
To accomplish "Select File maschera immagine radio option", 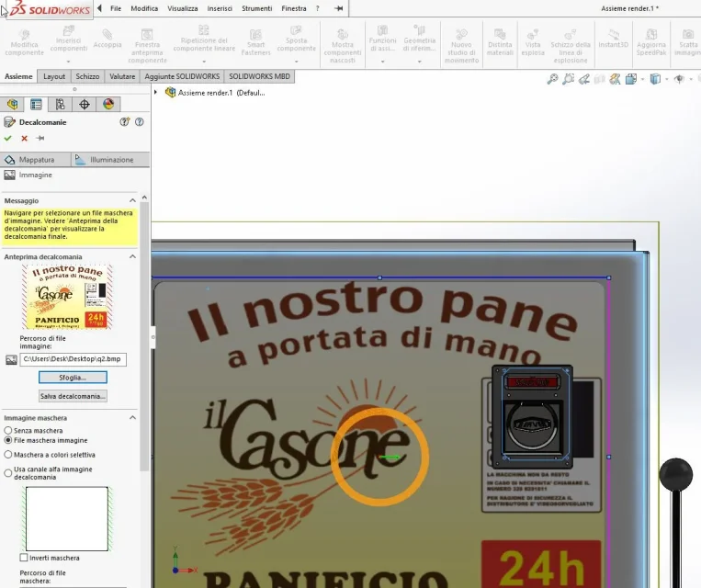I will coord(8,440).
